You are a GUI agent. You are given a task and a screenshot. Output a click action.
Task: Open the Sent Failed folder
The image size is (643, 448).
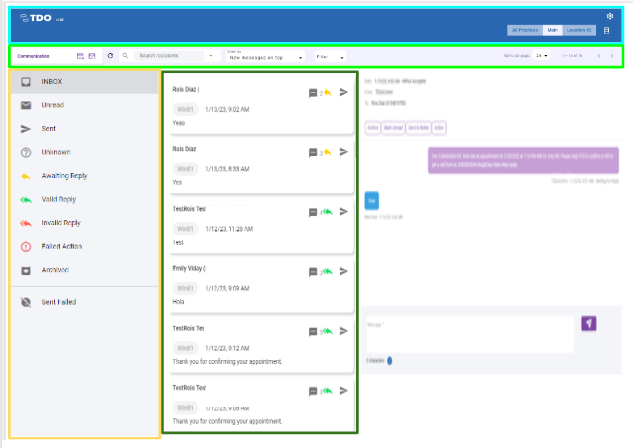pos(59,302)
